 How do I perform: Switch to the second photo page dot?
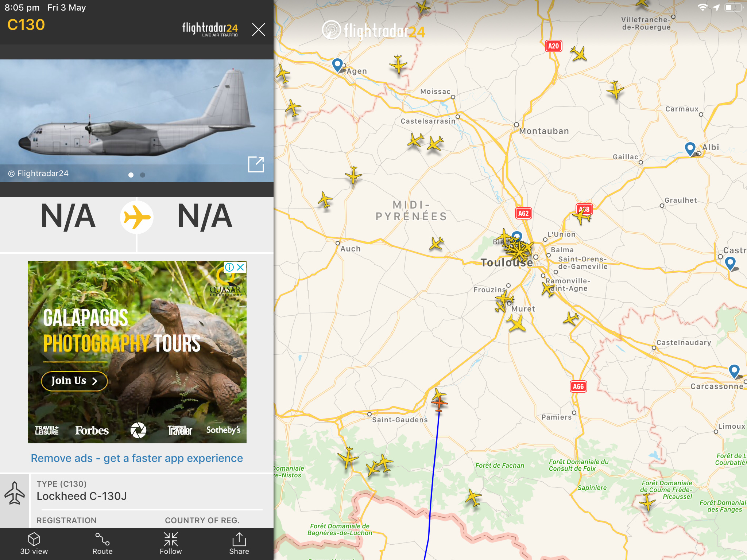[143, 175]
